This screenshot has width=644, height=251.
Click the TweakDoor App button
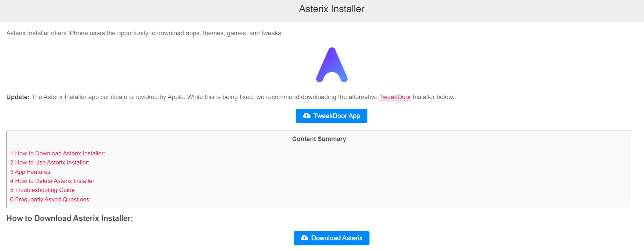pos(331,116)
